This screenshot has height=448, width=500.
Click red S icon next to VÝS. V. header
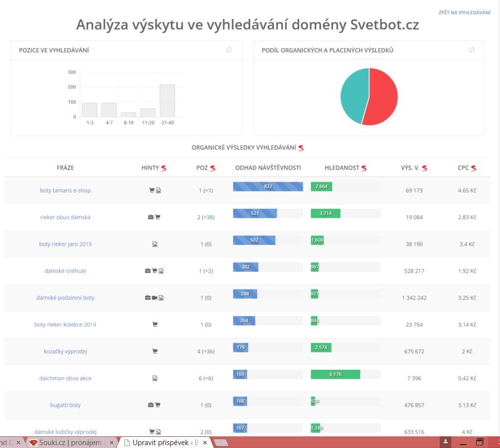coord(424,168)
